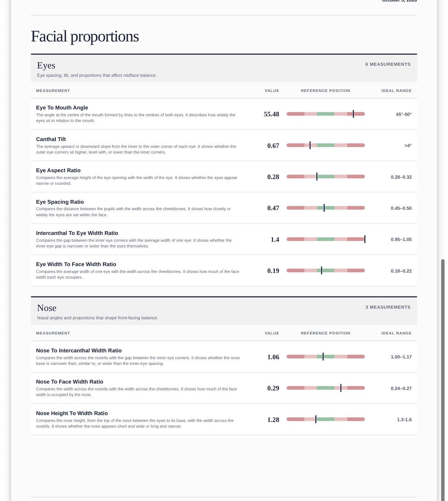Click the Nose To Intercanthal value 1.06
448x501 pixels.
click(273, 357)
